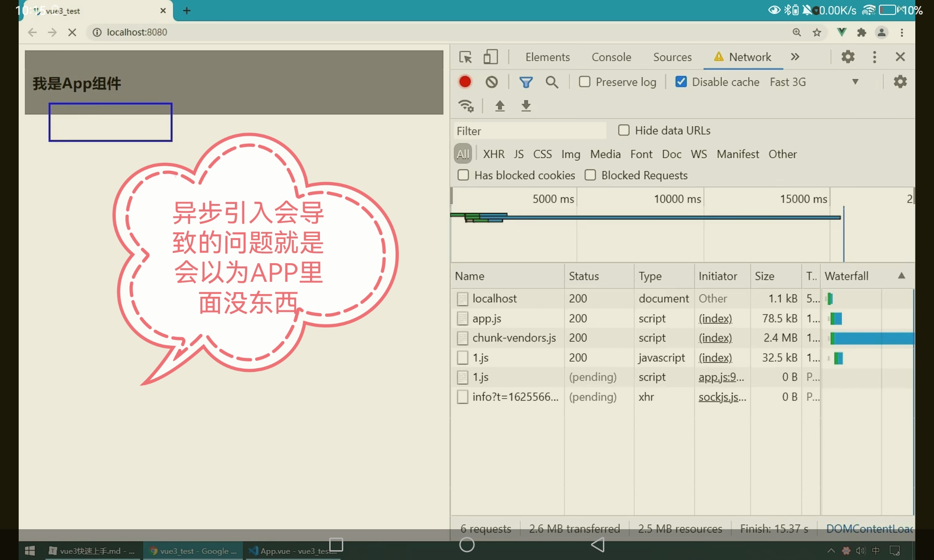Switch to the Console tab
The height and width of the screenshot is (560, 934).
click(611, 57)
